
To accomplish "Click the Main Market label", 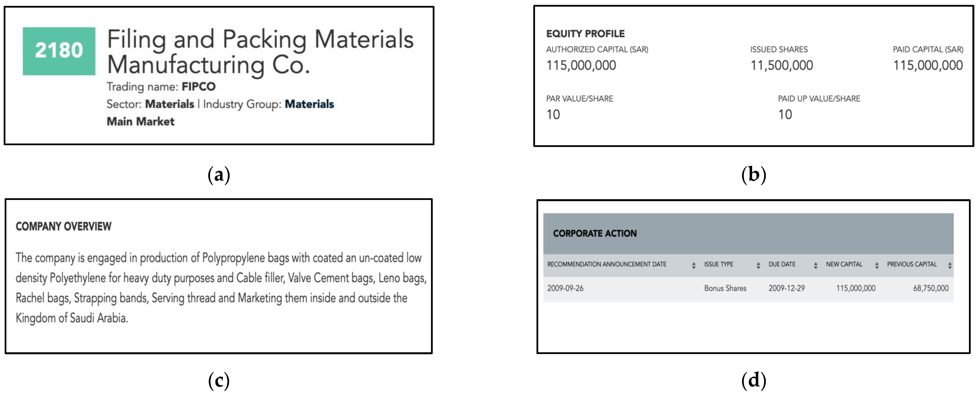I will coord(140,121).
